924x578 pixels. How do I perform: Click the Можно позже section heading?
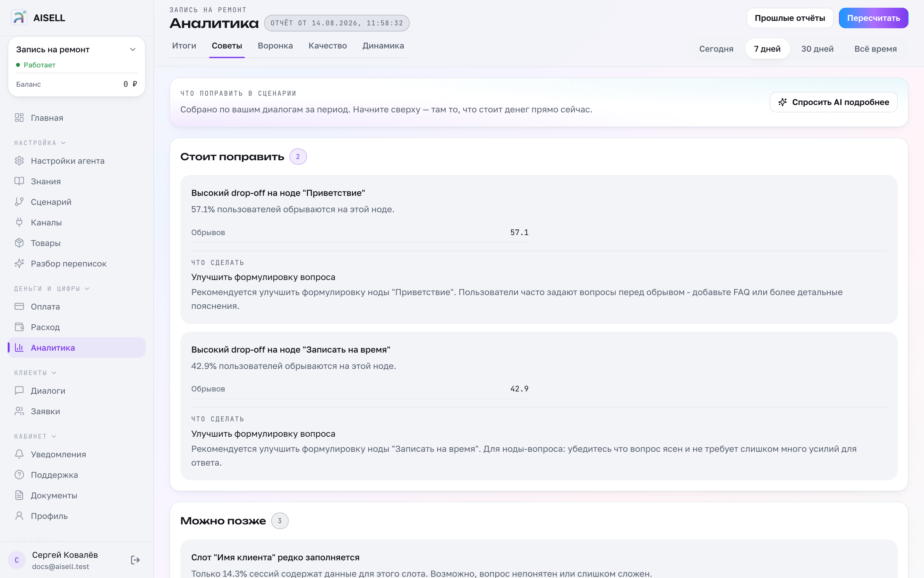coord(223,521)
